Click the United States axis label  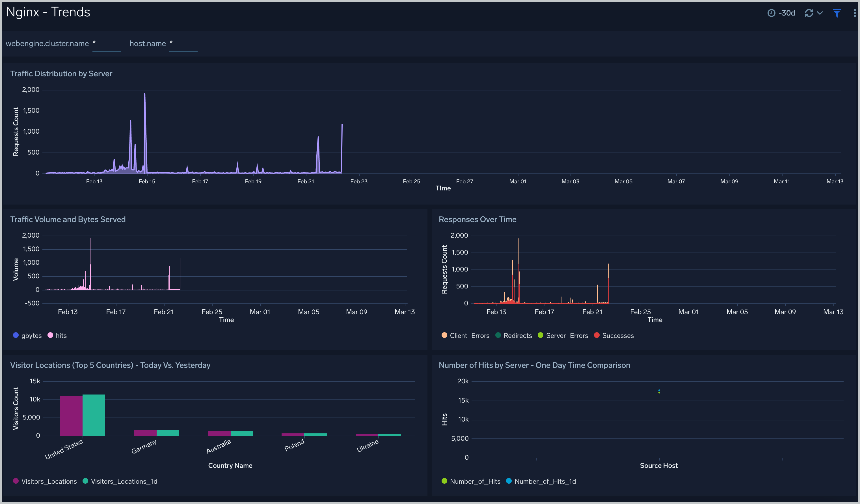tap(64, 449)
